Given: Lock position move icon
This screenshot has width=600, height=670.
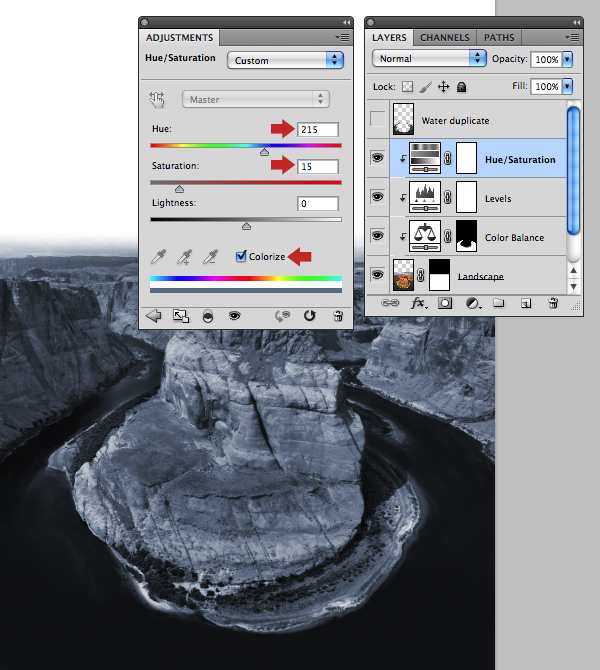Looking at the screenshot, I should click(x=444, y=87).
